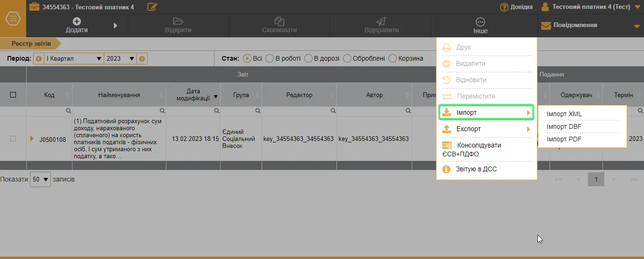Click the next page > button
The height and width of the screenshot is (259, 644).
614,179
